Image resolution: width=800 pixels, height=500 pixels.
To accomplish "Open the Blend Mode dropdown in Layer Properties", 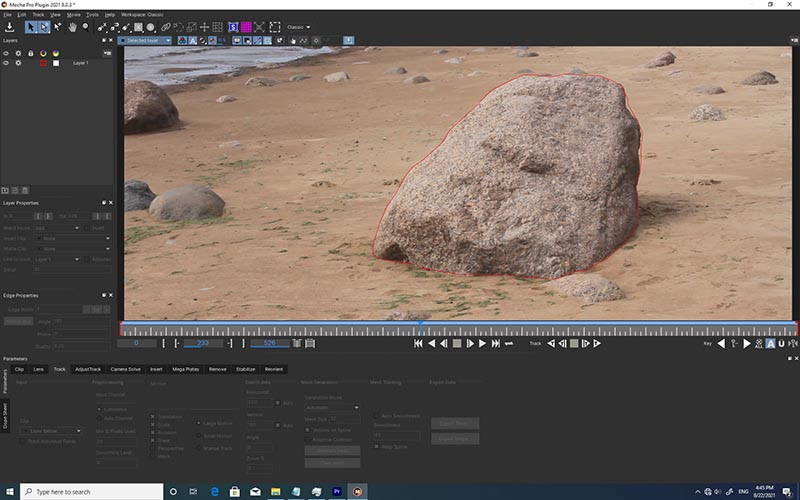I will tap(57, 228).
